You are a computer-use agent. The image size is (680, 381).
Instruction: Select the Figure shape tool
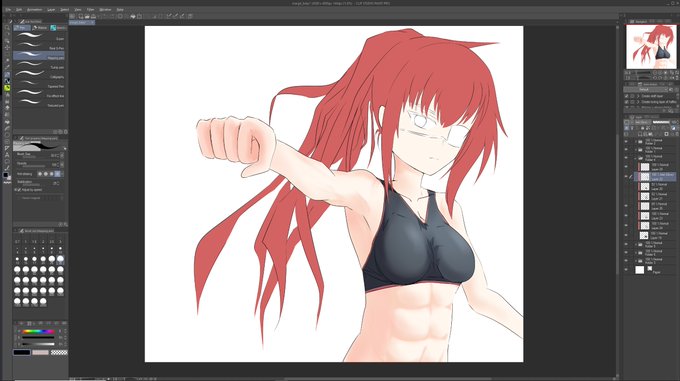point(7,135)
